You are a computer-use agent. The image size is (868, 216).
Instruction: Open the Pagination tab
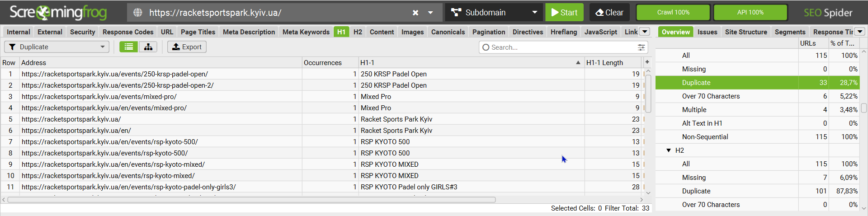pos(489,32)
